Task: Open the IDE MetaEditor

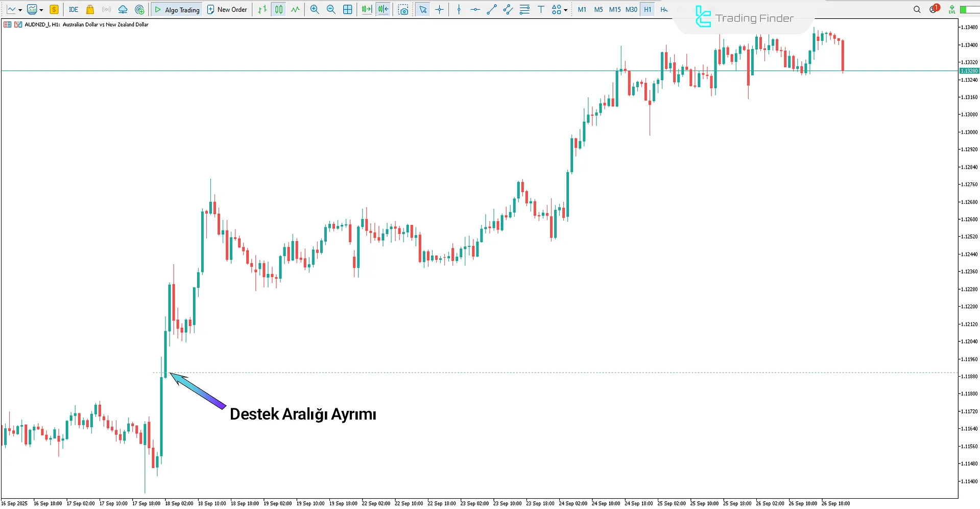Action: [x=74, y=10]
